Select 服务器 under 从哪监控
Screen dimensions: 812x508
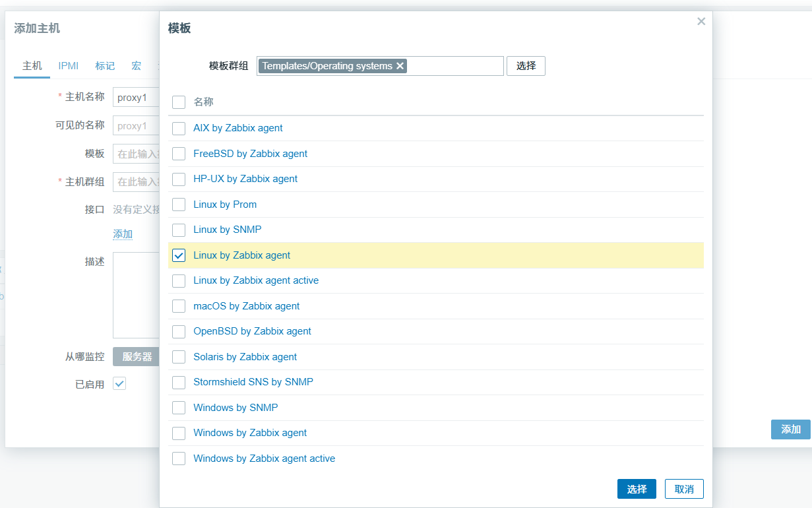[x=137, y=357]
